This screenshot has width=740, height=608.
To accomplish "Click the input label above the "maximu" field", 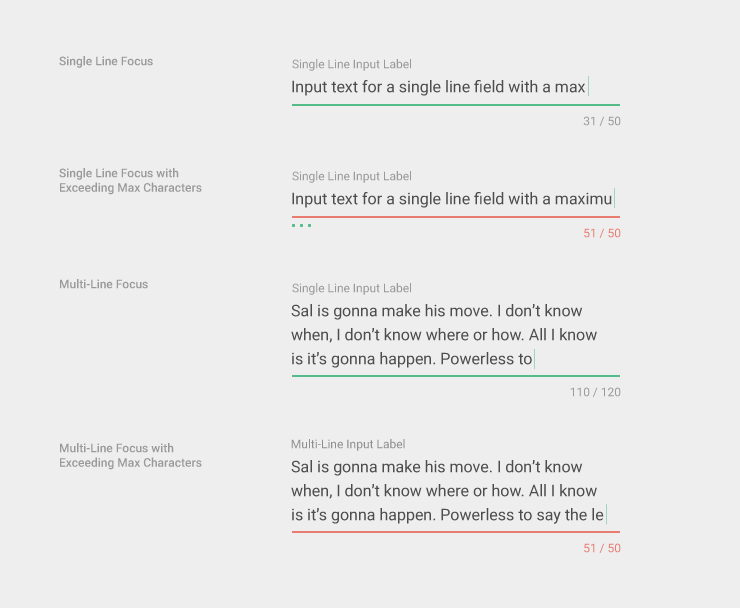I will click(x=351, y=176).
